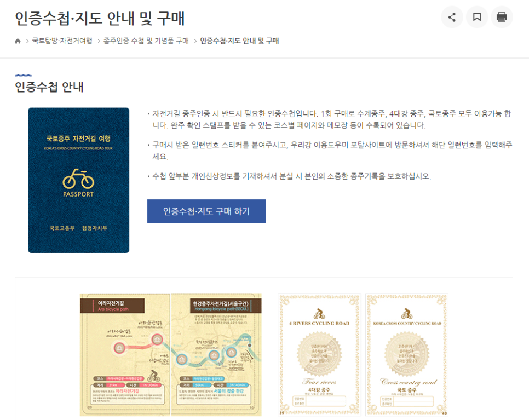This screenshot has width=529, height=420.
Task: Click the gold seal on 4대강 종주 certificate
Action: point(319,354)
